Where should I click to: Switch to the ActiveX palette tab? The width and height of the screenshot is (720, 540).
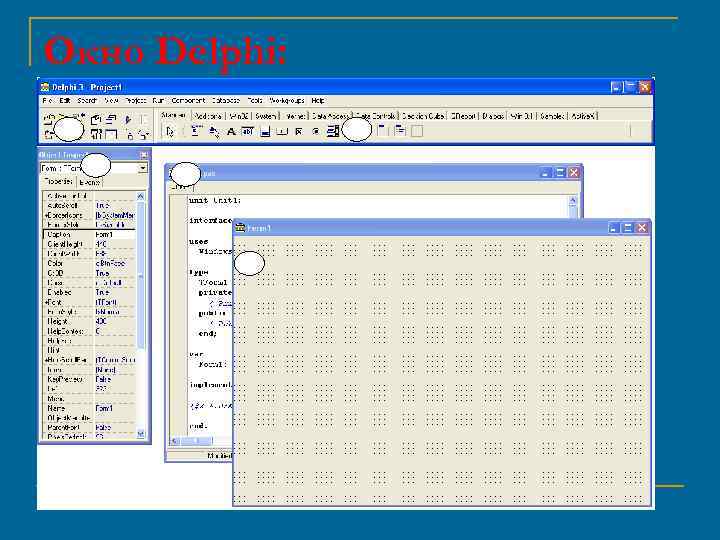[x=583, y=116]
